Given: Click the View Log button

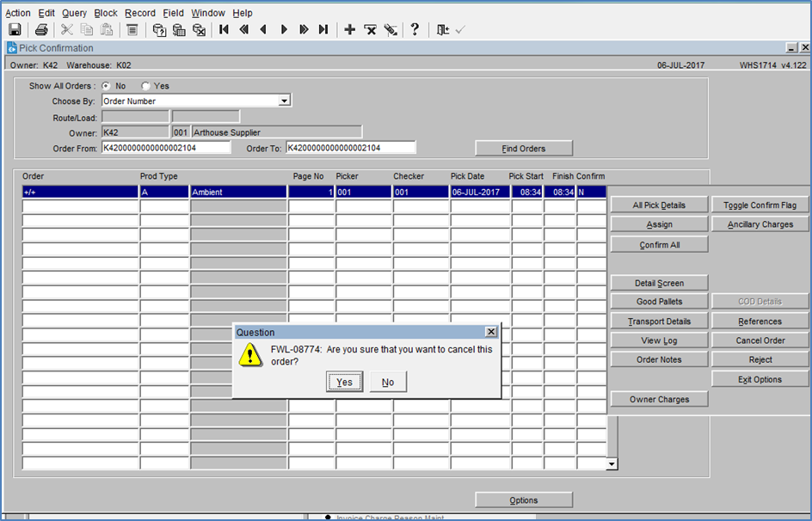Looking at the screenshot, I should (659, 340).
